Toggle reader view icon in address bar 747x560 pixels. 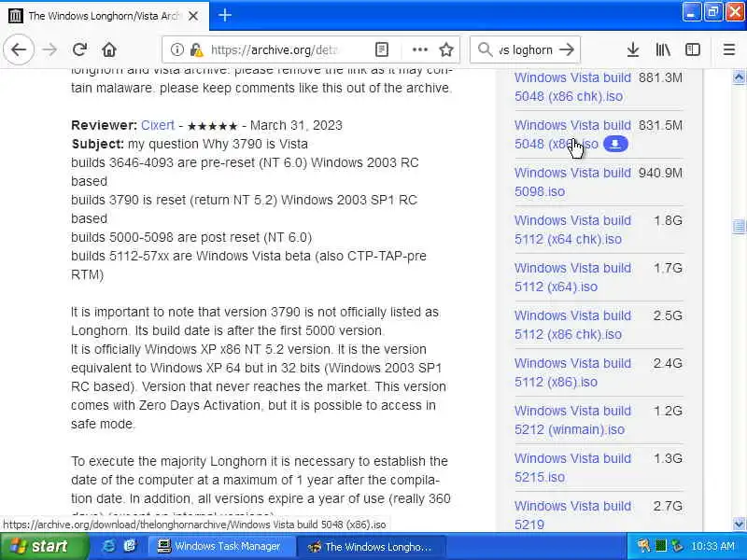point(382,49)
